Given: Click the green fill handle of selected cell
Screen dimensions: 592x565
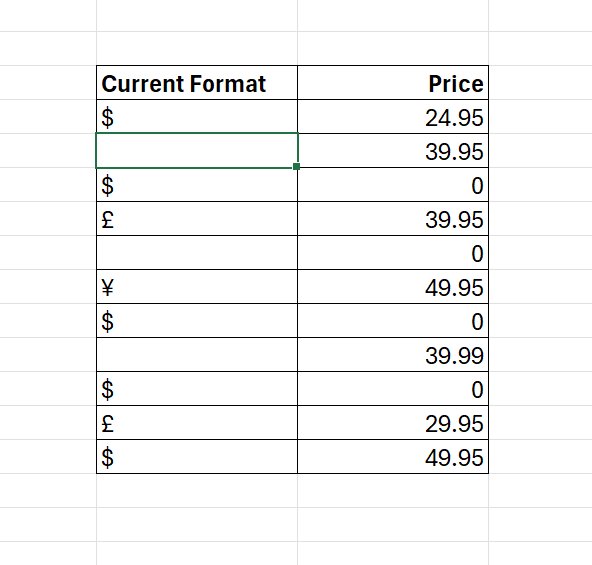Looking at the screenshot, I should click(296, 167).
